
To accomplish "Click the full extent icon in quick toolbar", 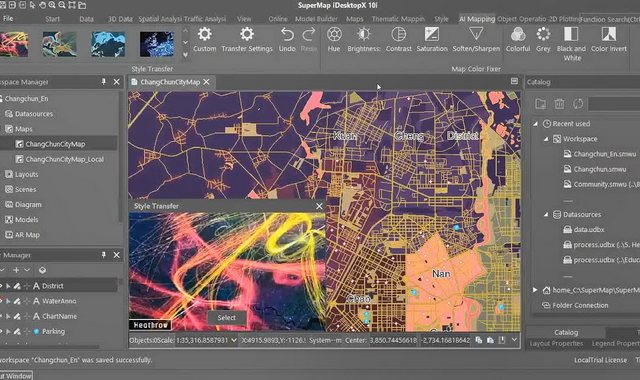I will pos(72,5).
